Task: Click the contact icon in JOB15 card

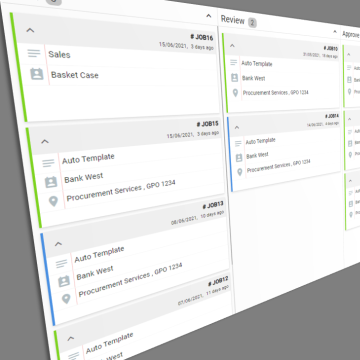Action: click(x=51, y=182)
